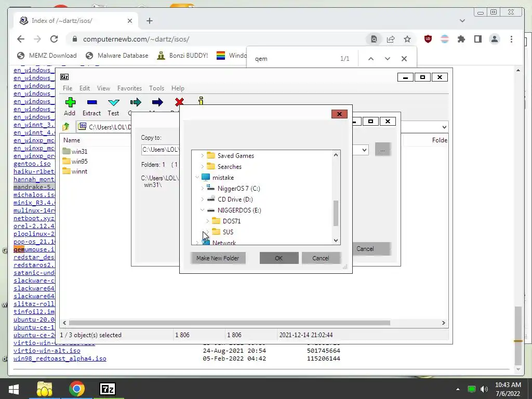
Task: Select the winnt folder in 7-Zip list
Action: click(79, 171)
